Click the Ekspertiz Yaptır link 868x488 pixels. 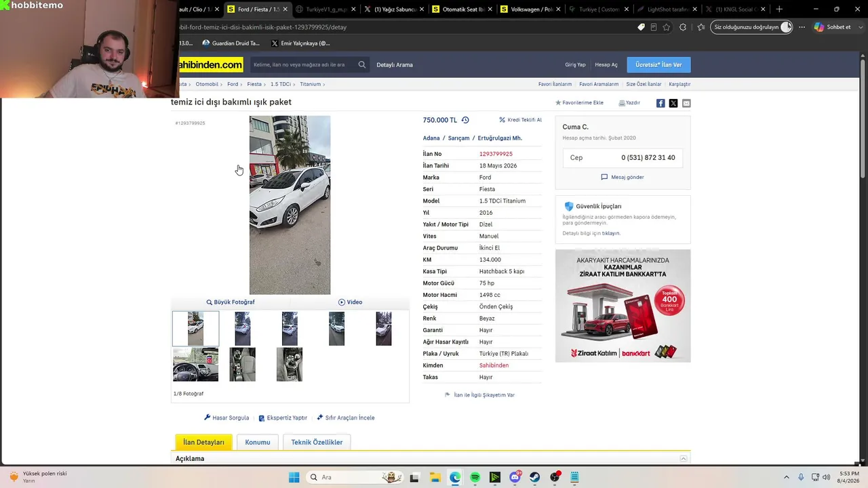(x=283, y=418)
